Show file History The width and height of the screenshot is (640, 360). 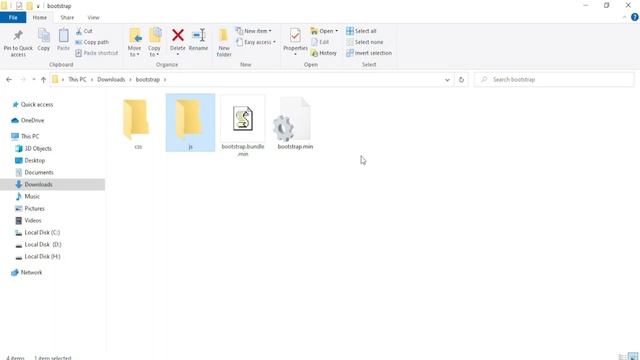click(x=324, y=53)
